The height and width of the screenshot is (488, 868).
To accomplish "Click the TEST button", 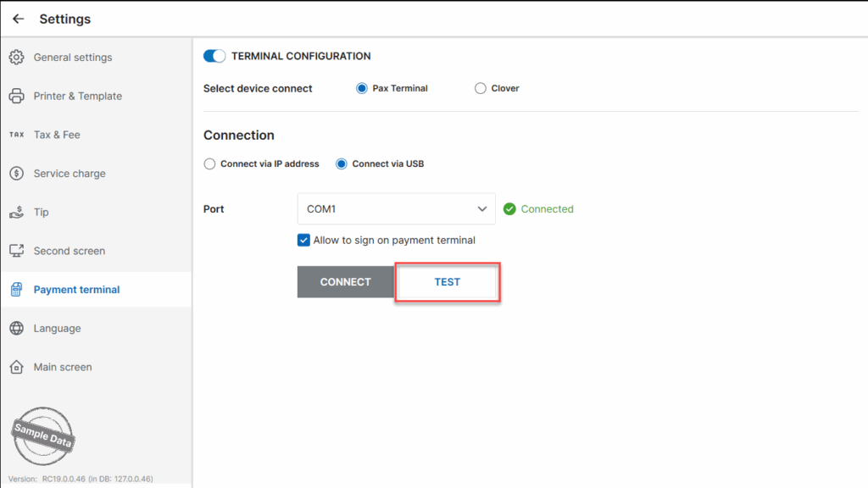I will pyautogui.click(x=448, y=282).
